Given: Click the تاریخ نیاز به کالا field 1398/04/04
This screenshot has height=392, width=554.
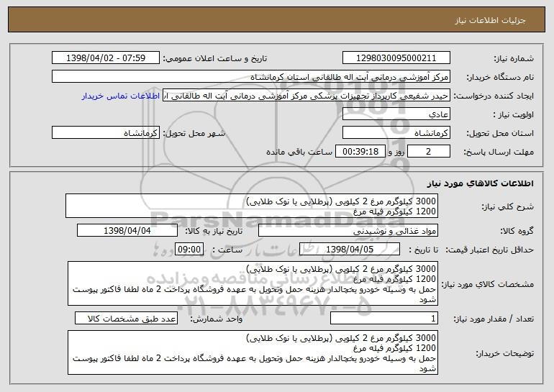Looking at the screenshot, I should tap(127, 231).
